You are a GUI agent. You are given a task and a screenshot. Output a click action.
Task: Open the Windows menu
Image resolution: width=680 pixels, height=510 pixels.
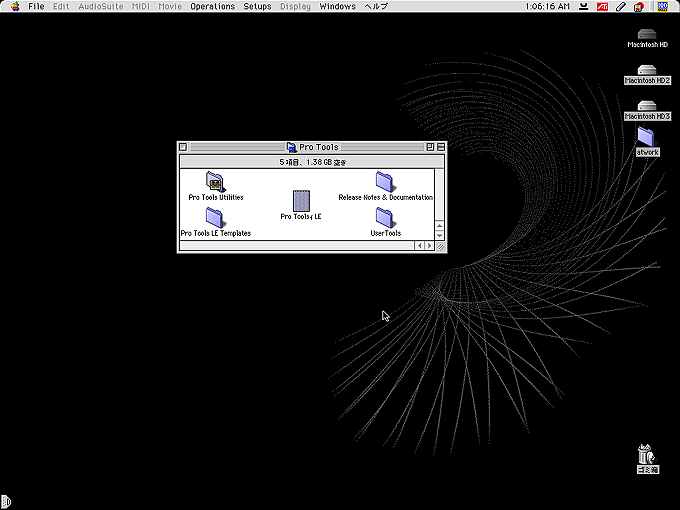(x=337, y=6)
